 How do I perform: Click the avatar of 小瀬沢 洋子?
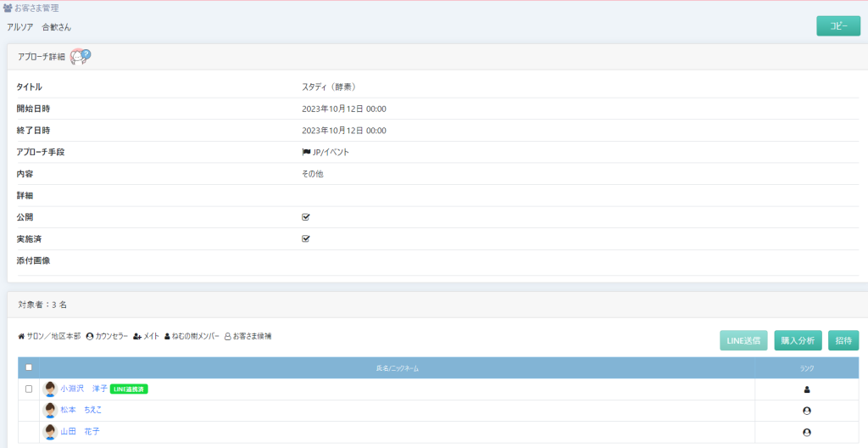tap(50, 389)
